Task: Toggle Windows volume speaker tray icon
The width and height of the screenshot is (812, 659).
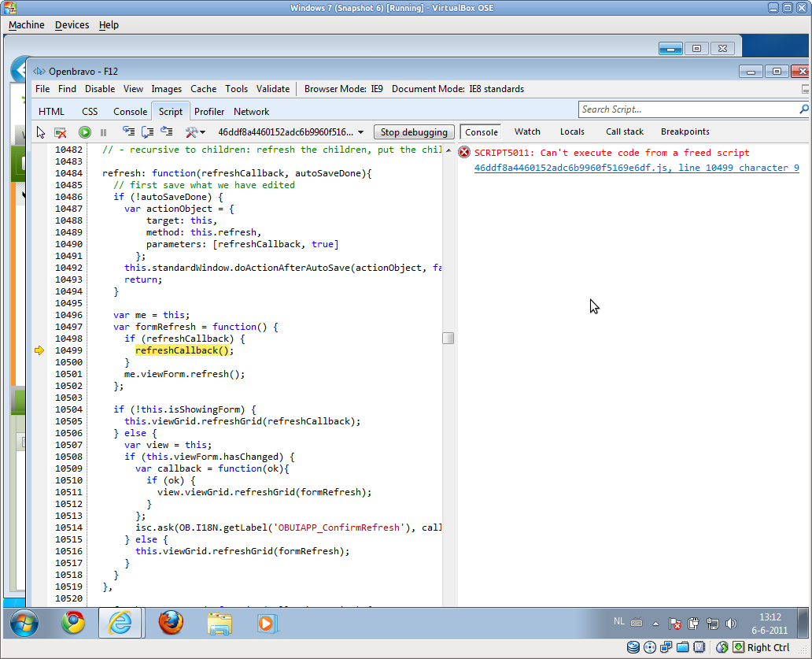Action: [x=731, y=624]
